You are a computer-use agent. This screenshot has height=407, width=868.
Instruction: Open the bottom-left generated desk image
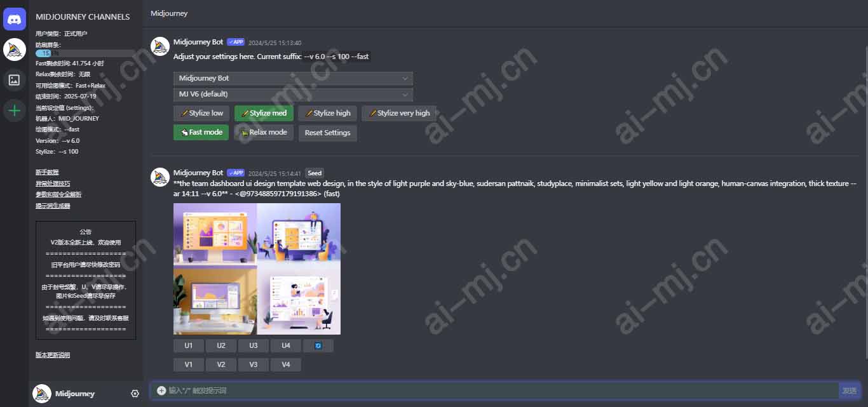pos(215,302)
